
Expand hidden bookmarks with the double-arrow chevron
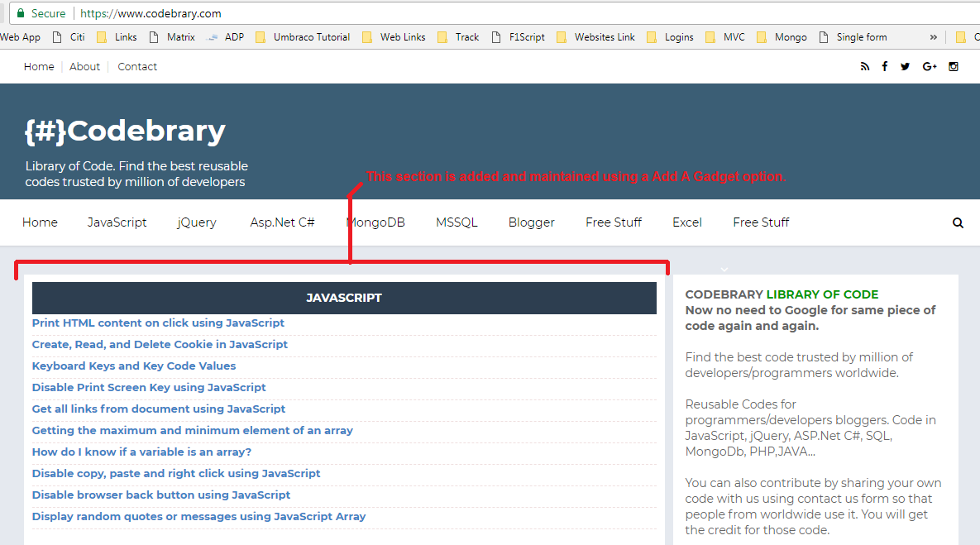[x=933, y=36]
